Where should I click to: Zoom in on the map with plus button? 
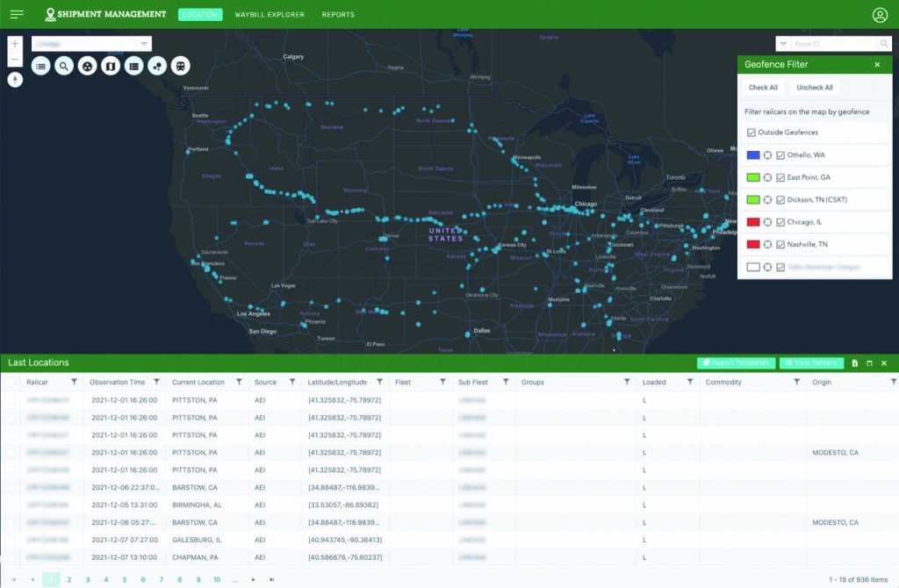15,44
